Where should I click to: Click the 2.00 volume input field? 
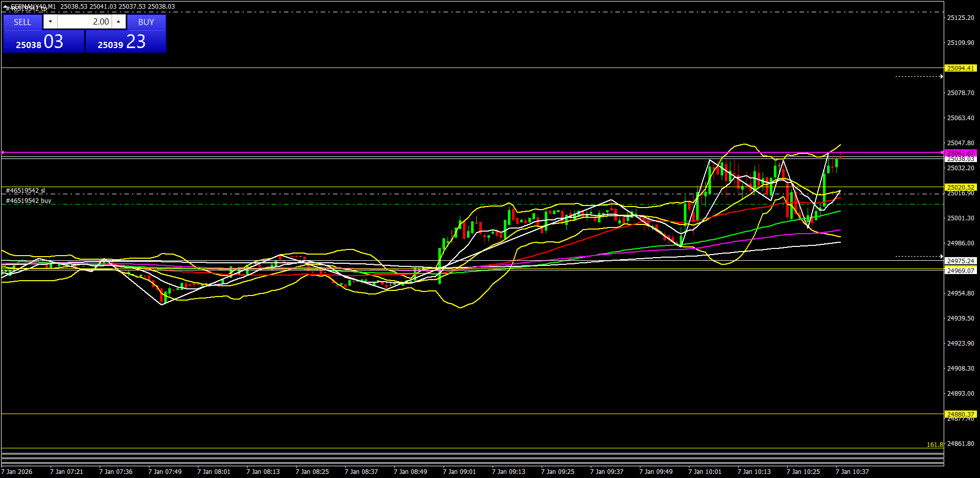pyautogui.click(x=84, y=21)
